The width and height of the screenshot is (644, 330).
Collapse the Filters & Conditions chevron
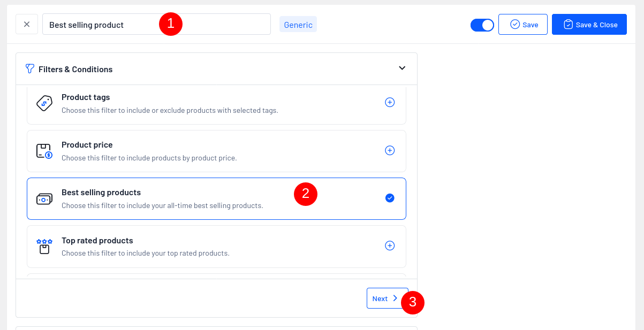(x=402, y=68)
